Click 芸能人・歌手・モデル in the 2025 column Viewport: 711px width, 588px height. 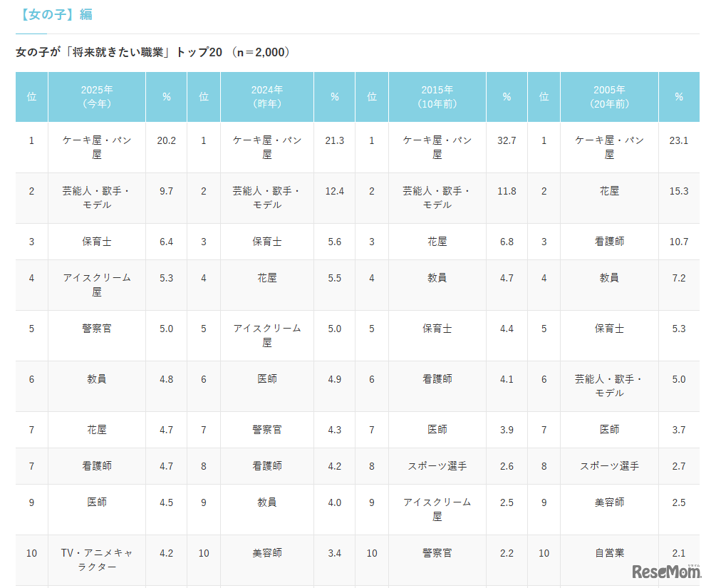97,198
